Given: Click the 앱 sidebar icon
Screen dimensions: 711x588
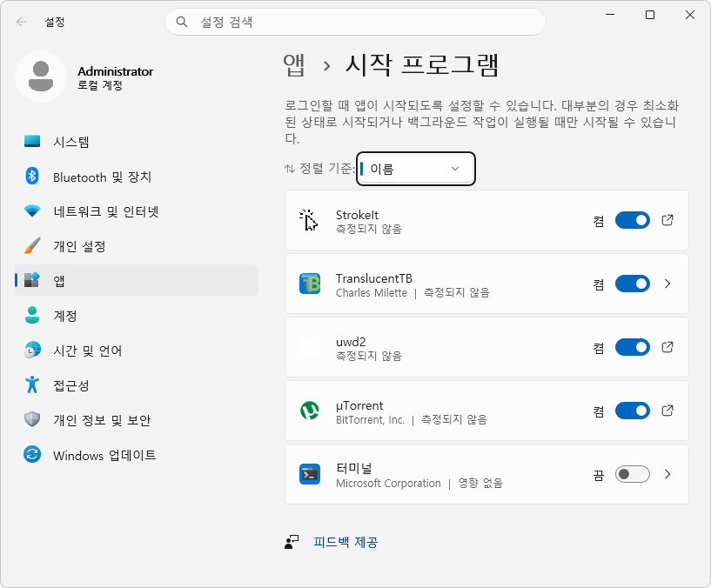Looking at the screenshot, I should point(31,280).
